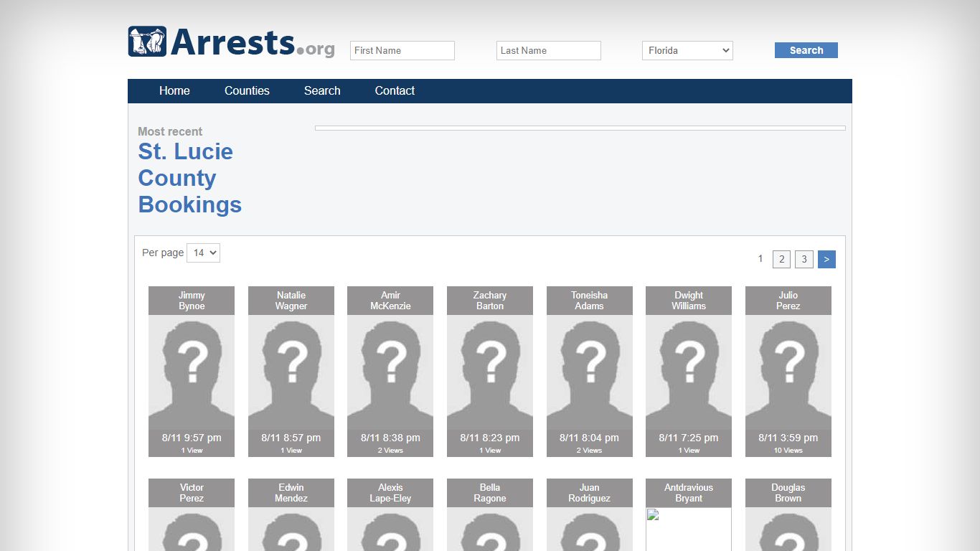The width and height of the screenshot is (980, 551).
Task: Click the current page number 1
Action: pyautogui.click(x=760, y=258)
